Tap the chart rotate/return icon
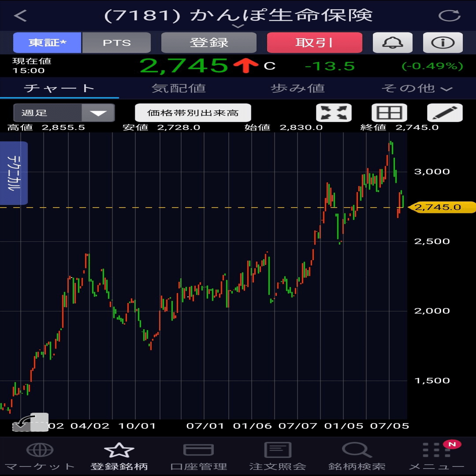476x476 pixels. tap(30, 422)
